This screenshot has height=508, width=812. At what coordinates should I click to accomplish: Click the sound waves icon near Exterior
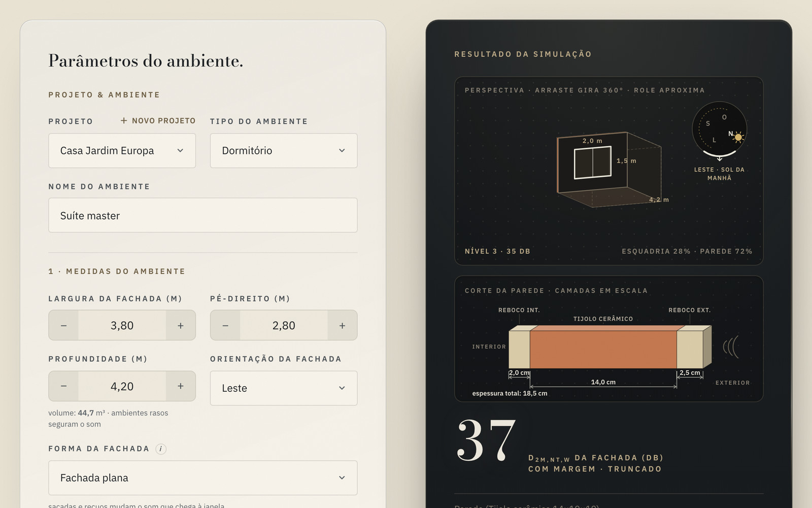pyautogui.click(x=731, y=346)
